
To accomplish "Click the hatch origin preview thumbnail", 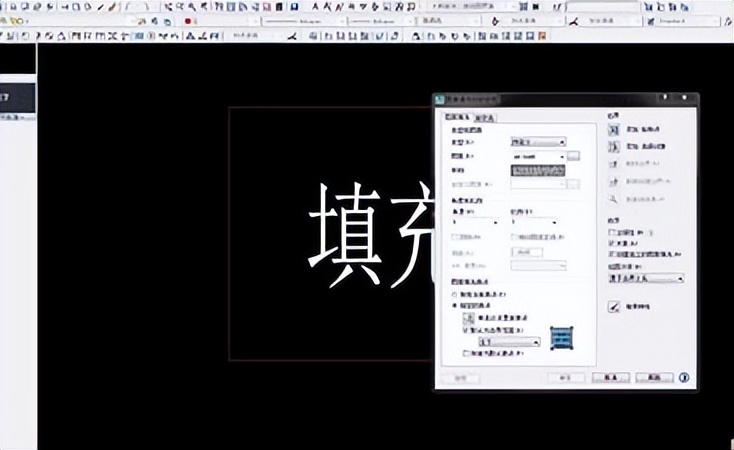I will pos(561,338).
